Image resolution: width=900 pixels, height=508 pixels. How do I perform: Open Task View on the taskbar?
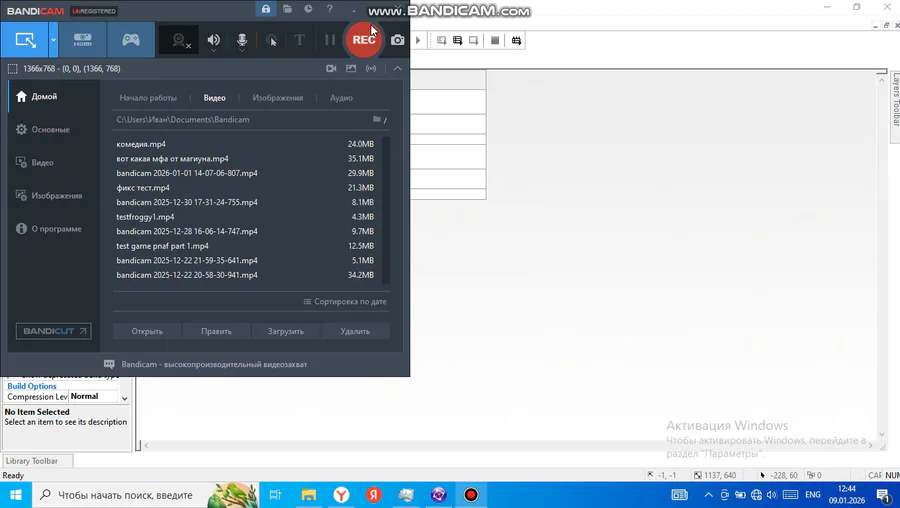[276, 495]
